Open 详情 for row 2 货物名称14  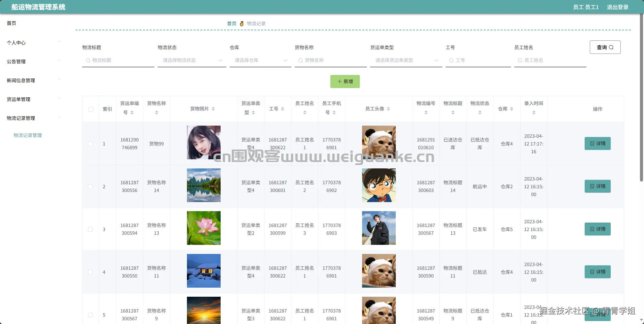(598, 186)
